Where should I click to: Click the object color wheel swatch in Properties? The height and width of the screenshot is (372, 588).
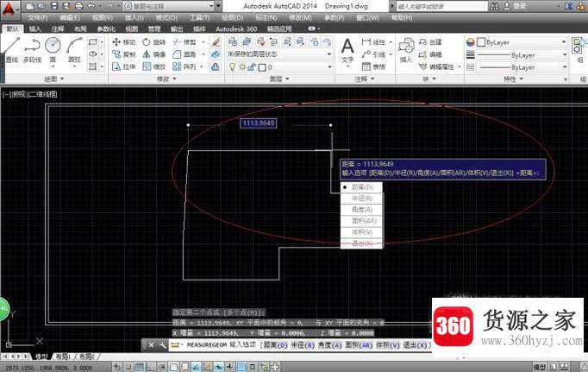coord(470,42)
